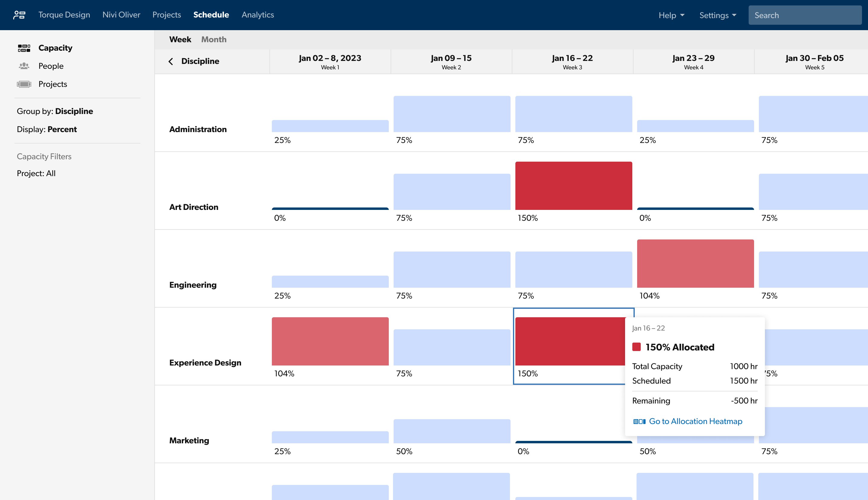Open the Analytics menu item

coord(258,15)
